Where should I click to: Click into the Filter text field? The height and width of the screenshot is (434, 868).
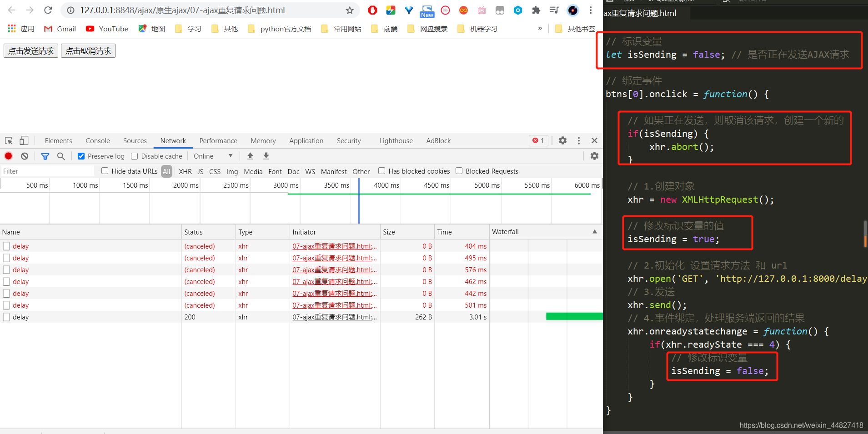pos(47,171)
